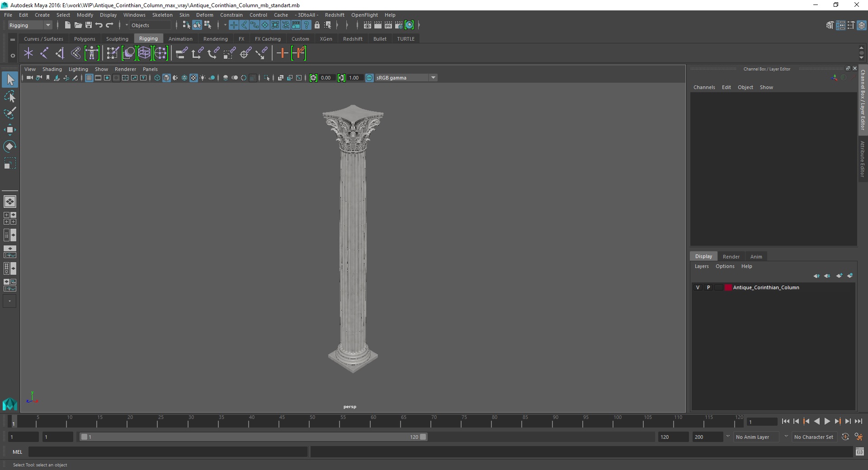Click the current frame number field
Image resolution: width=868 pixels, height=470 pixels.
click(x=762, y=422)
